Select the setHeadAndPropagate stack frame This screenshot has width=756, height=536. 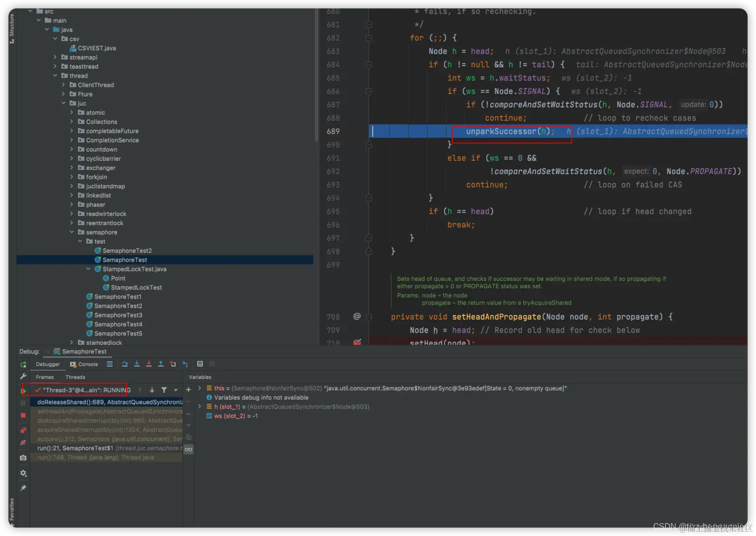coord(106,411)
